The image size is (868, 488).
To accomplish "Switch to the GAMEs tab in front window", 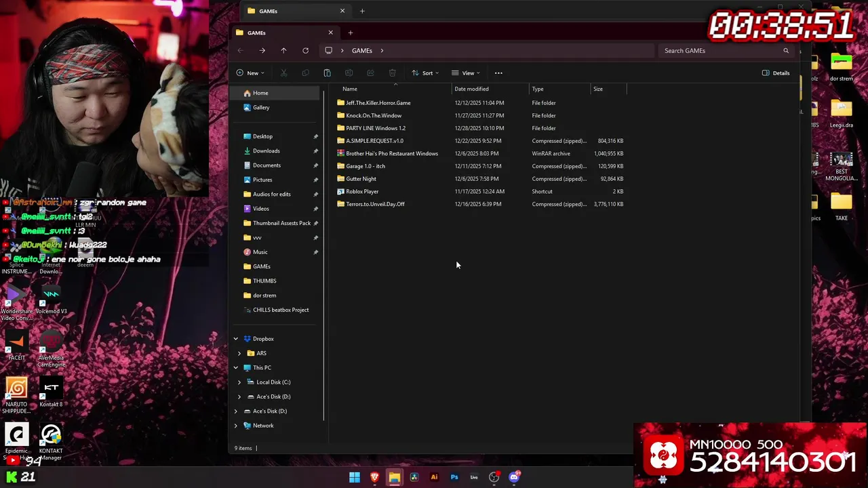I will tap(283, 33).
